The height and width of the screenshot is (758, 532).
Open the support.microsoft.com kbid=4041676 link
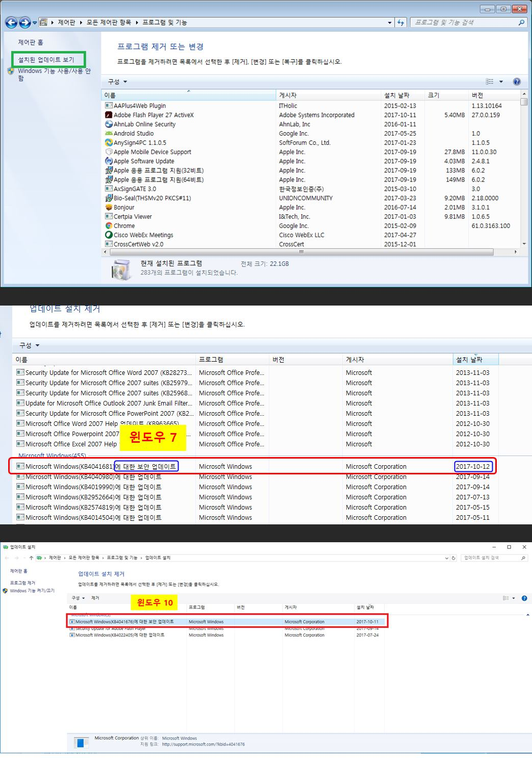[203, 744]
